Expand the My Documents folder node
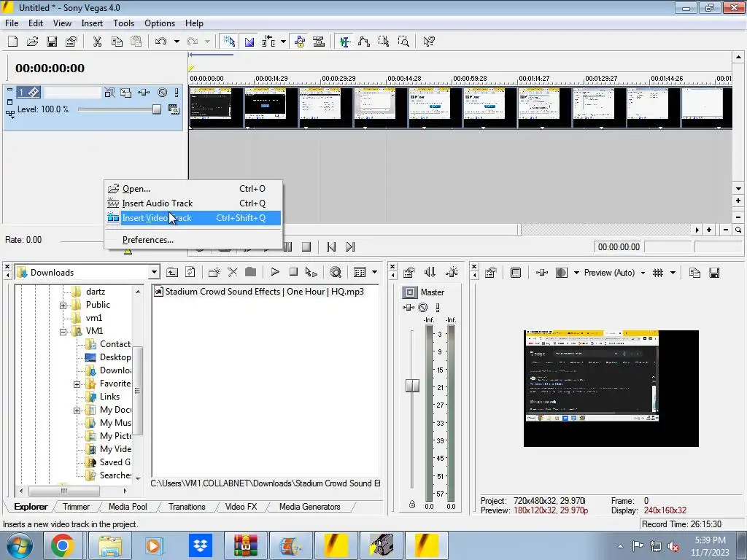 (77, 411)
